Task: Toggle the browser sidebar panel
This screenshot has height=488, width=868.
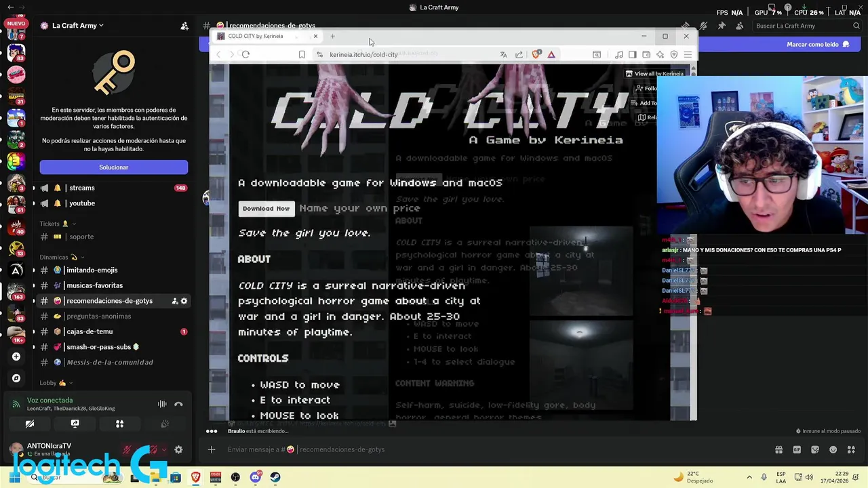Action: [632, 54]
